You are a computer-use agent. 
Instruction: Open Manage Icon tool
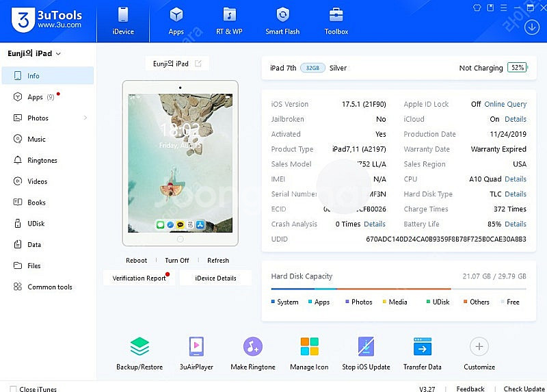[310, 353]
